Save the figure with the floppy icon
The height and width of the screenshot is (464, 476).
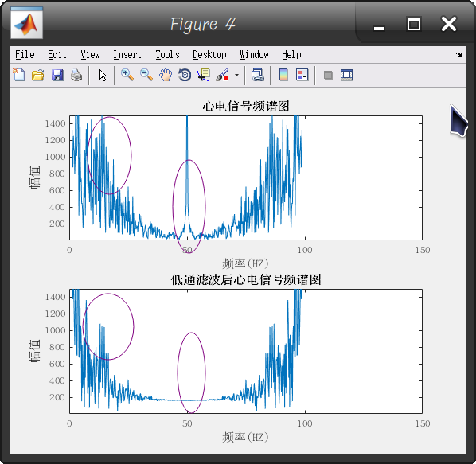pos(57,75)
